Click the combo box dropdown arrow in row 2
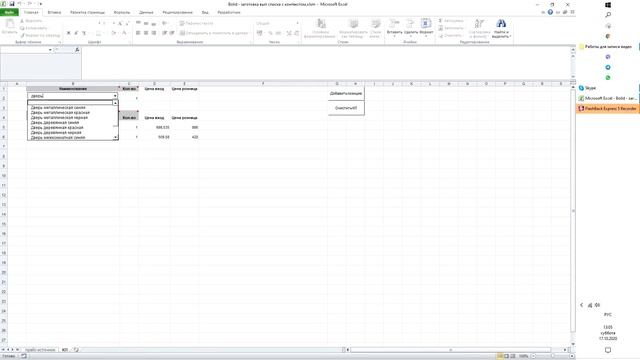Screen dimensions: 640x360 click(115, 96)
